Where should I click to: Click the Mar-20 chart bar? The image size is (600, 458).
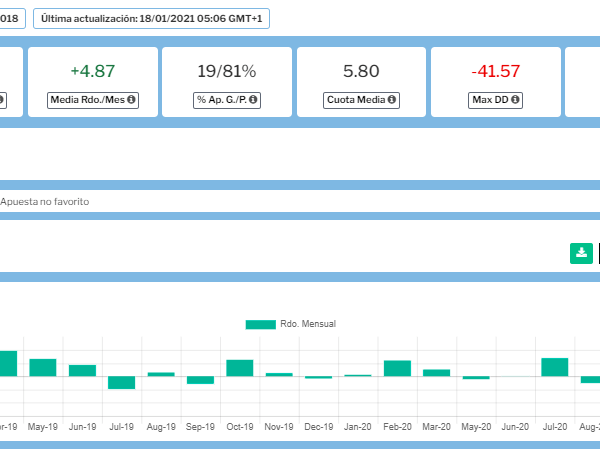pyautogui.click(x=437, y=373)
